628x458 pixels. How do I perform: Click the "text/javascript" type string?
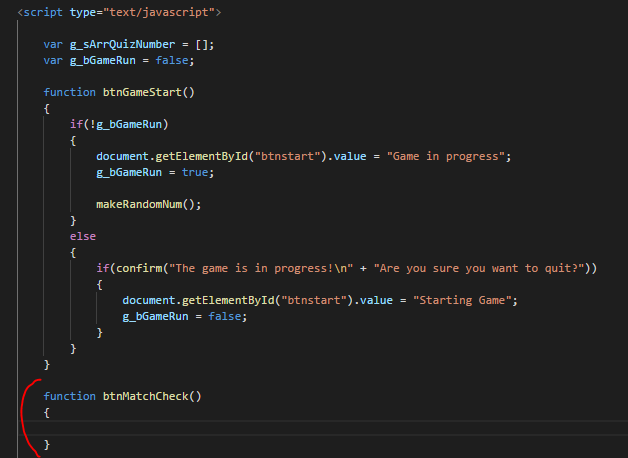click(x=159, y=12)
